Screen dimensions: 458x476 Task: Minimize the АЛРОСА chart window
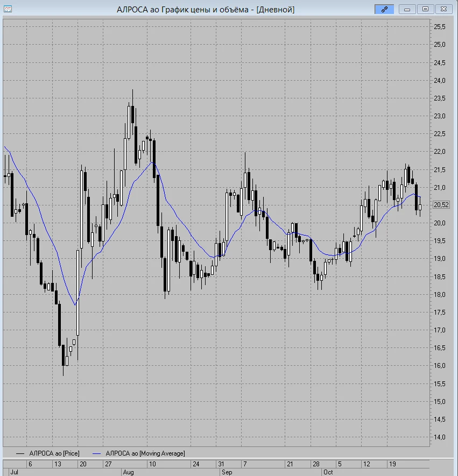pos(407,9)
